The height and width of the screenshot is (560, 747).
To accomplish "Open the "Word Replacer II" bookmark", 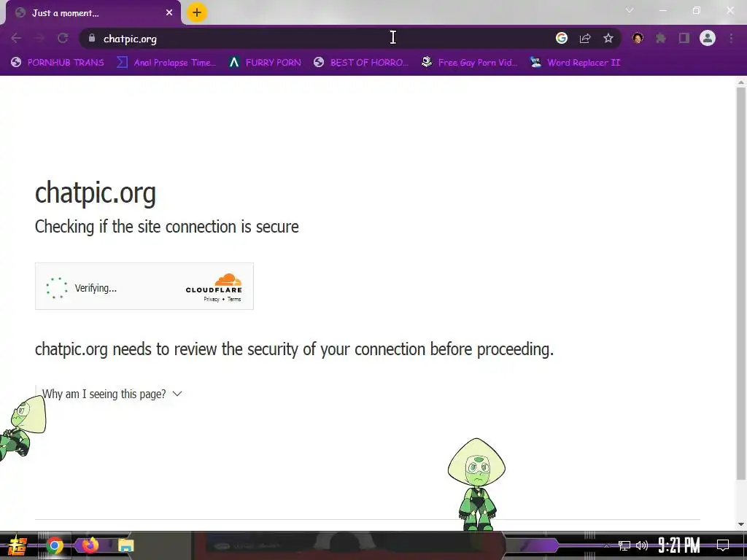I will tap(575, 63).
